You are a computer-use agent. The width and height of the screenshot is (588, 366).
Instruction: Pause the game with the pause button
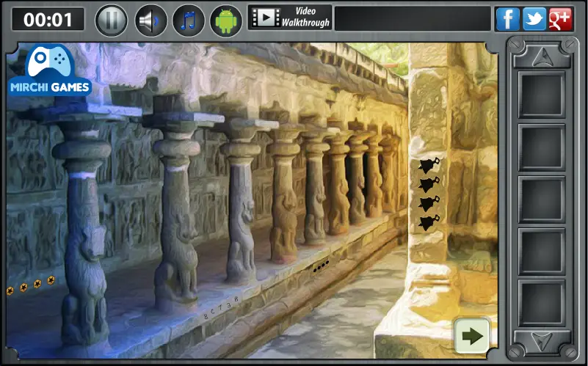[x=112, y=21]
